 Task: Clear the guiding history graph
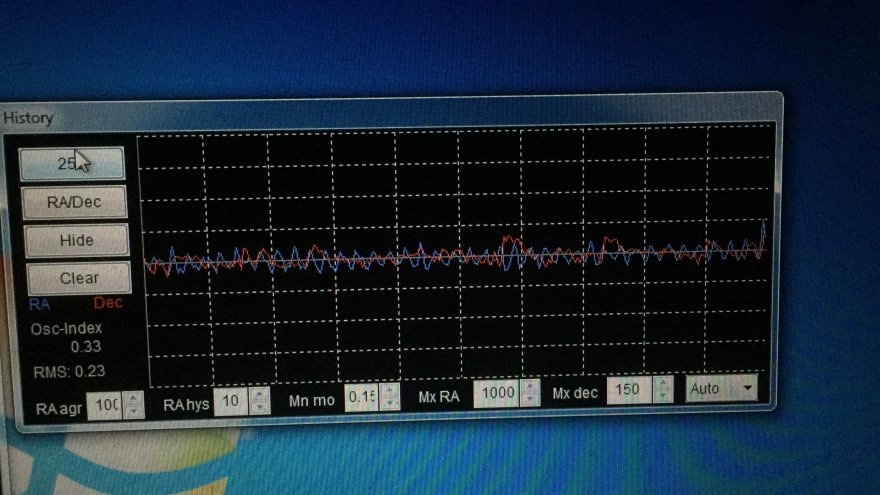coord(78,278)
